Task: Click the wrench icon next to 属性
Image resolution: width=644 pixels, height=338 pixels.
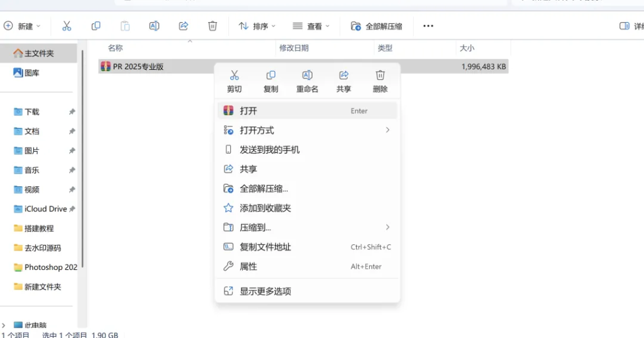Action: point(228,266)
